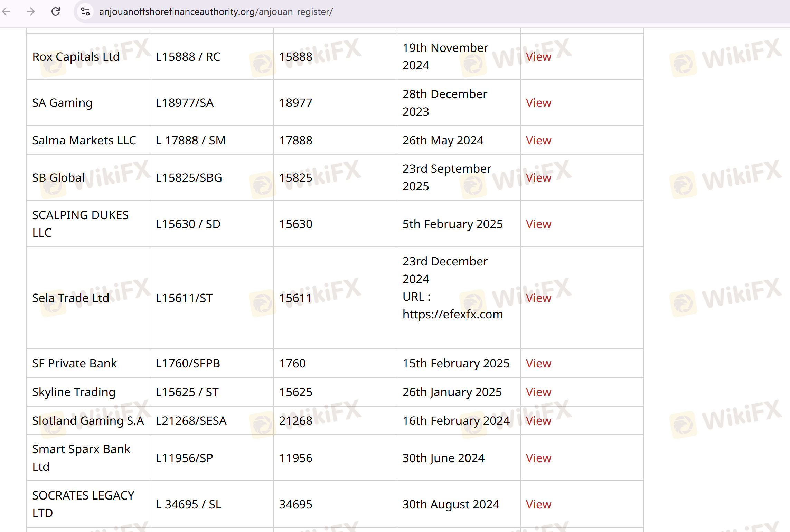The image size is (790, 532).
Task: Select the date '26th January 2025'
Action: 452,392
